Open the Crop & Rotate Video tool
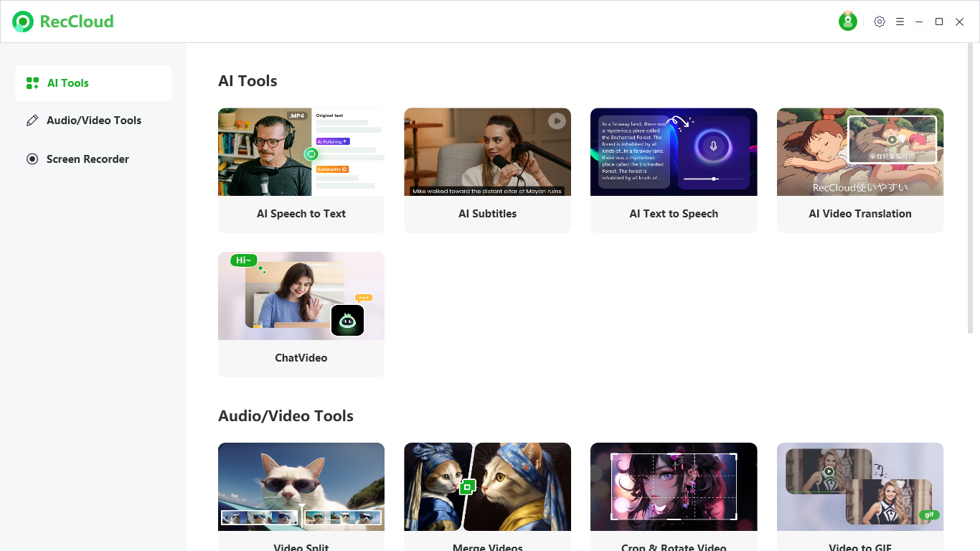 (673, 495)
